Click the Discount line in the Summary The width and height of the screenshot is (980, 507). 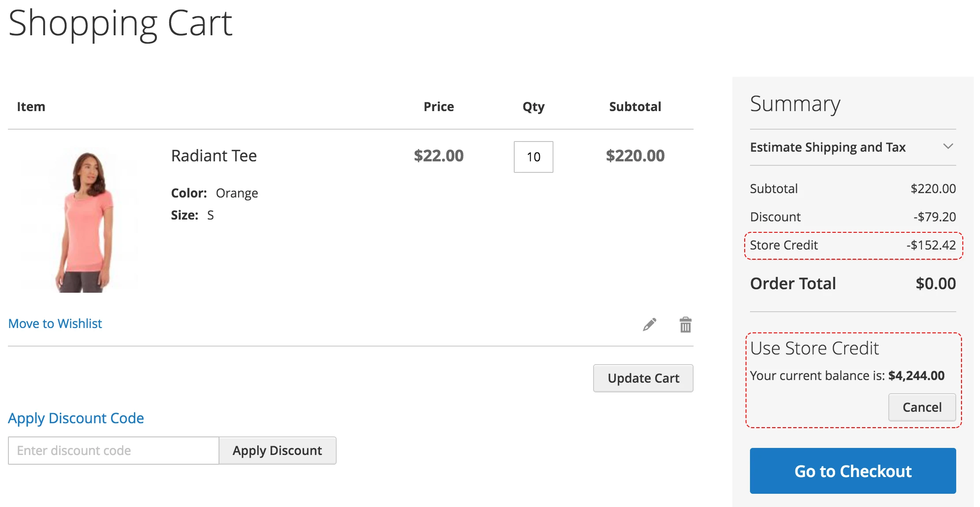click(x=853, y=216)
